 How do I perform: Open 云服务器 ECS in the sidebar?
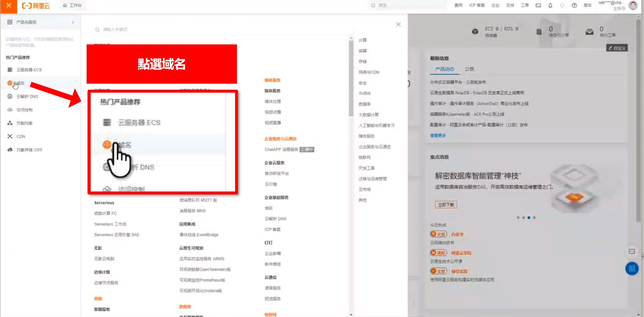(29, 70)
